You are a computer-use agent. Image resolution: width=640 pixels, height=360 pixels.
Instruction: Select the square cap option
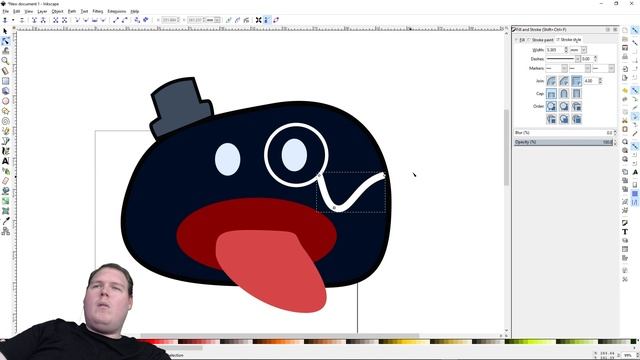tap(576, 93)
